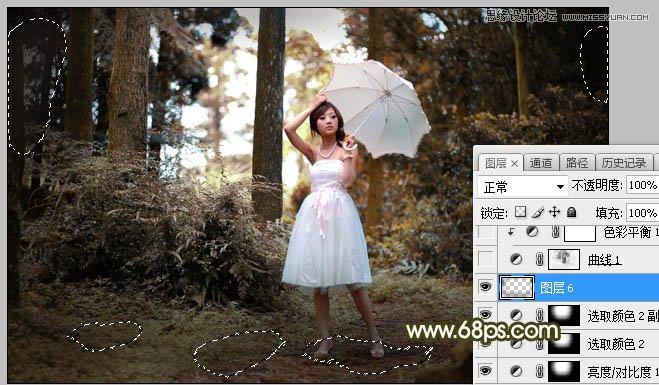The height and width of the screenshot is (385, 659).
Task: Select the mask thumbnail of 曲线 1
Action: pos(564,259)
